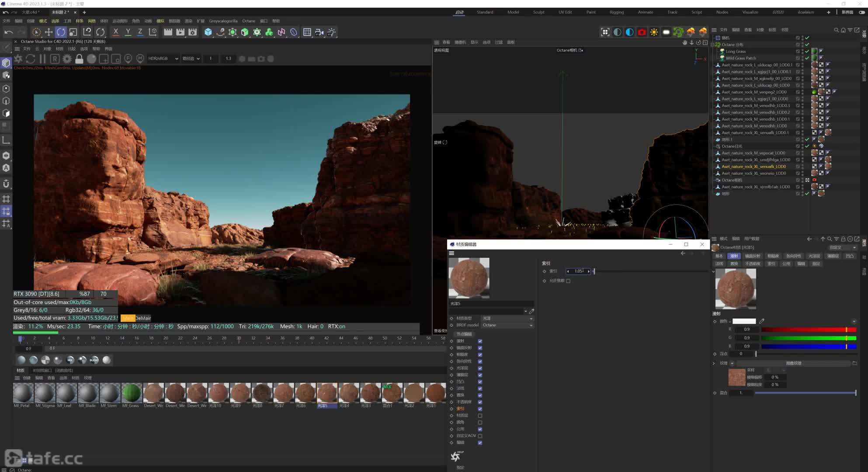Enable the 圆角 channel checkbox
Screen dimensions: 868x472
coord(480,422)
